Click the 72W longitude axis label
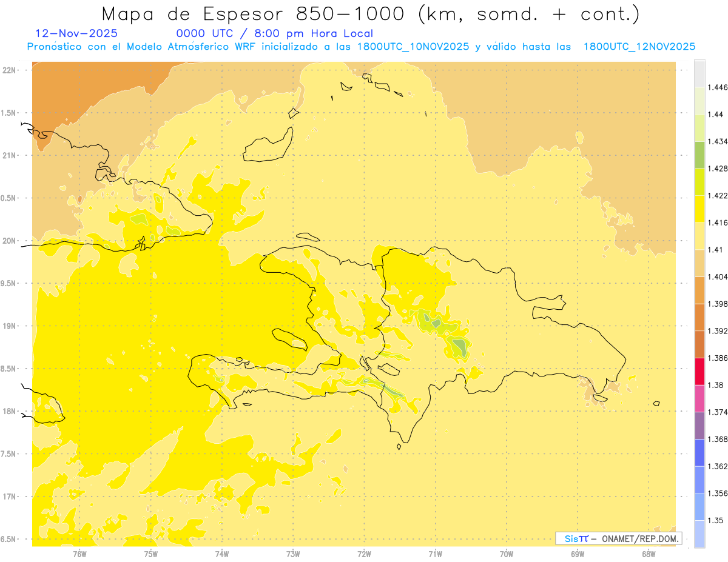728x562 pixels. (364, 554)
